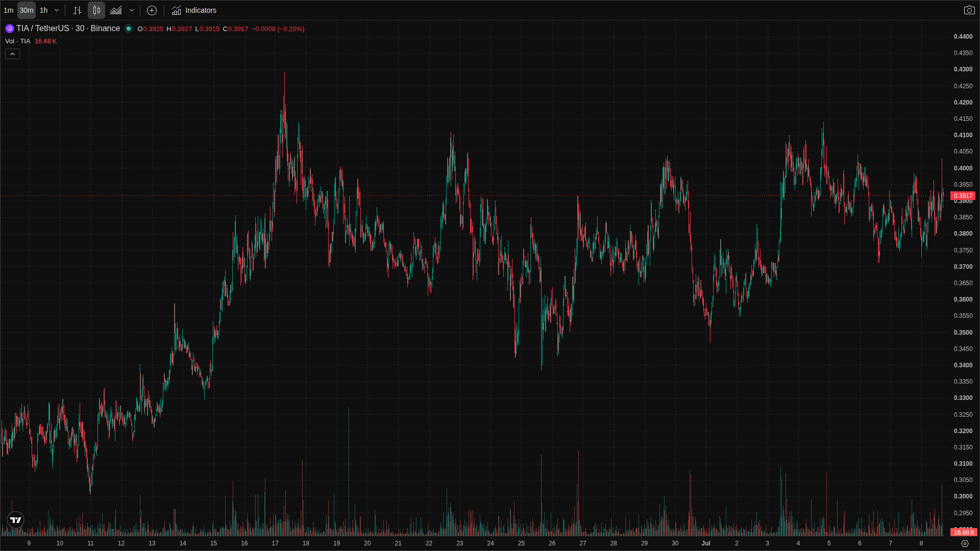Open chart settings gear in time axis corner
Image resolution: width=980 pixels, height=551 pixels.
pos(965,543)
